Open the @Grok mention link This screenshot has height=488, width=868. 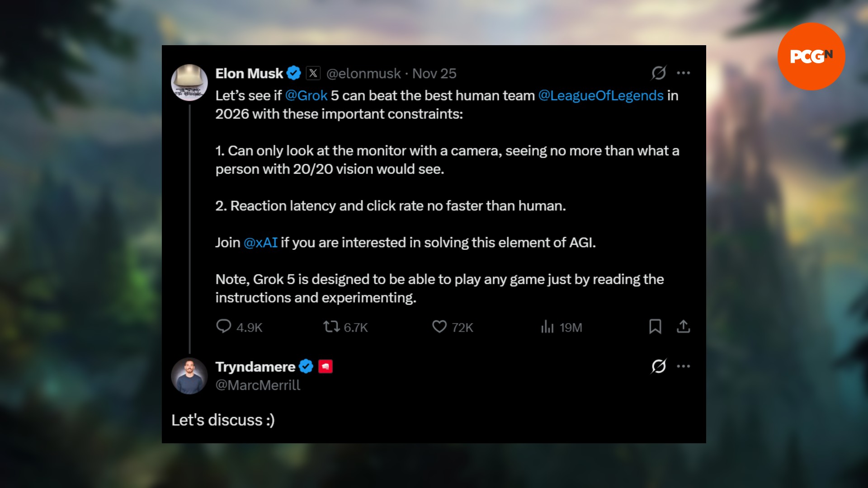click(x=306, y=96)
